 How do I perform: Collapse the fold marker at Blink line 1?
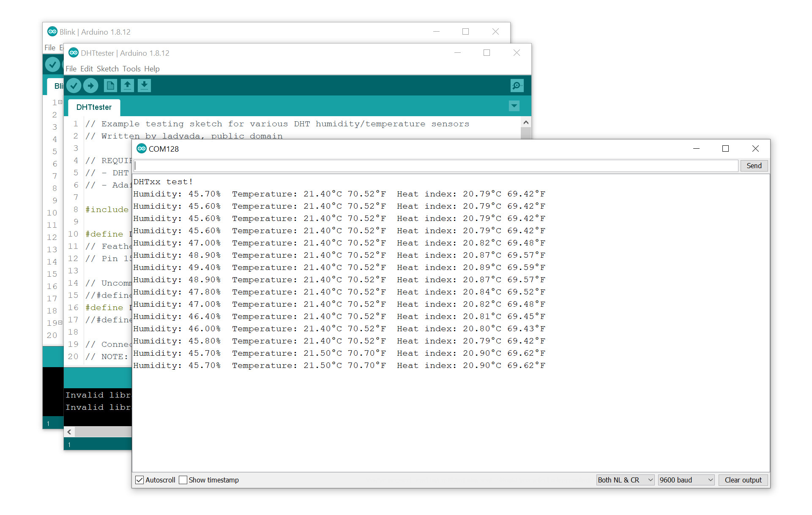pyautogui.click(x=60, y=102)
